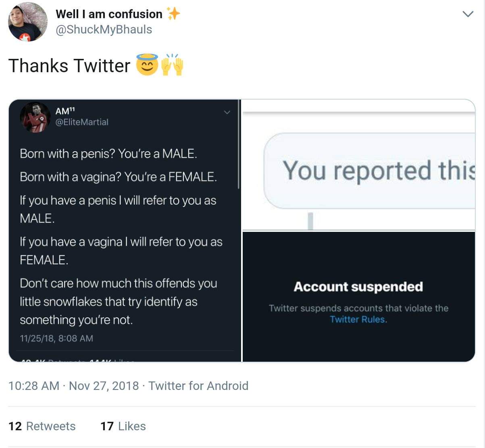
Task: Click the "Thanks Twitter" tweet text
Action: pyautogui.click(x=69, y=66)
